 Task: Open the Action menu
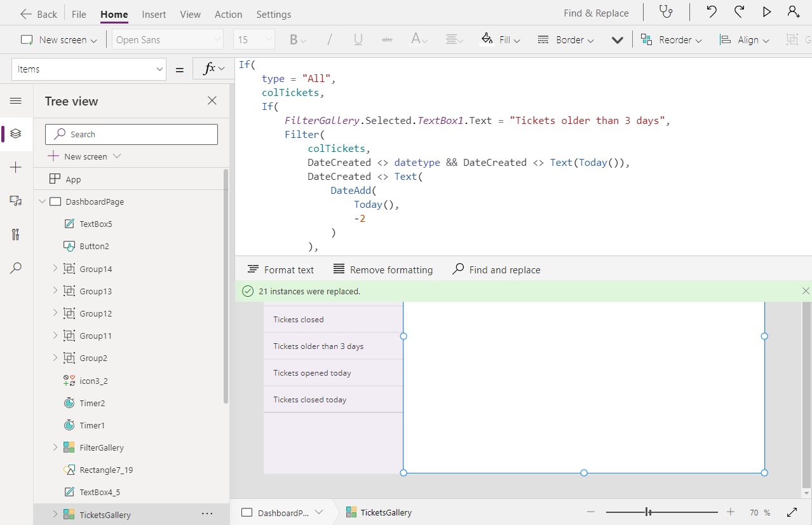pyautogui.click(x=228, y=14)
